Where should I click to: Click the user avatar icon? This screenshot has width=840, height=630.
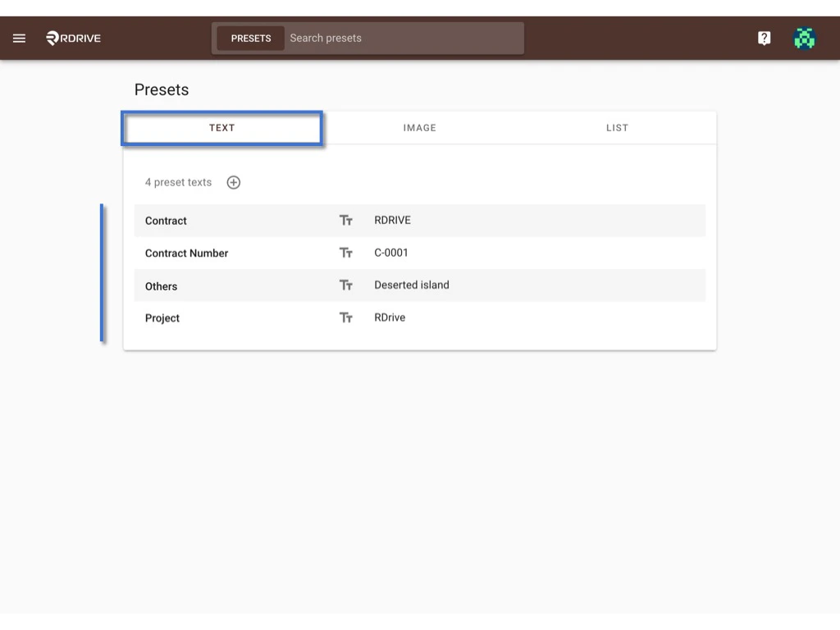click(x=804, y=38)
